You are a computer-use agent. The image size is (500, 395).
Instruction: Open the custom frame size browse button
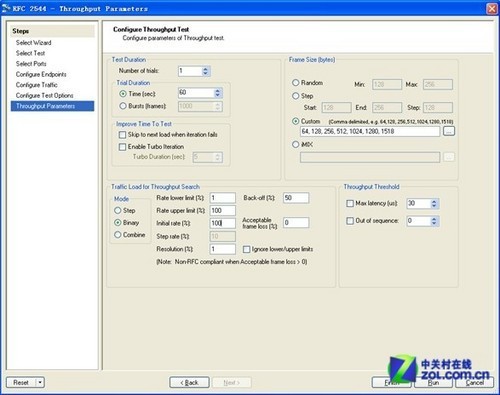pyautogui.click(x=449, y=131)
